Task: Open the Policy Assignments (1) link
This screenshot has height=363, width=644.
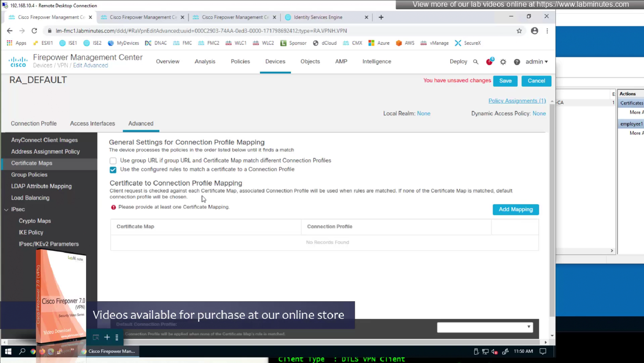Action: 517,101
